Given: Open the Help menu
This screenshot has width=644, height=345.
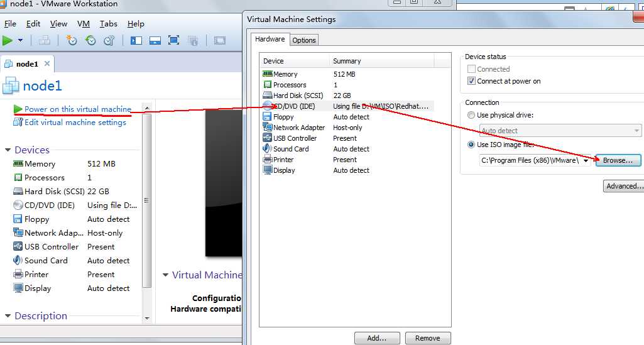Looking at the screenshot, I should pos(136,24).
